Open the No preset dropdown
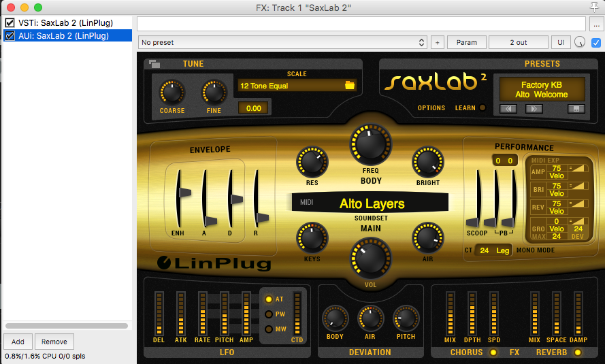The image size is (605, 364). click(282, 42)
